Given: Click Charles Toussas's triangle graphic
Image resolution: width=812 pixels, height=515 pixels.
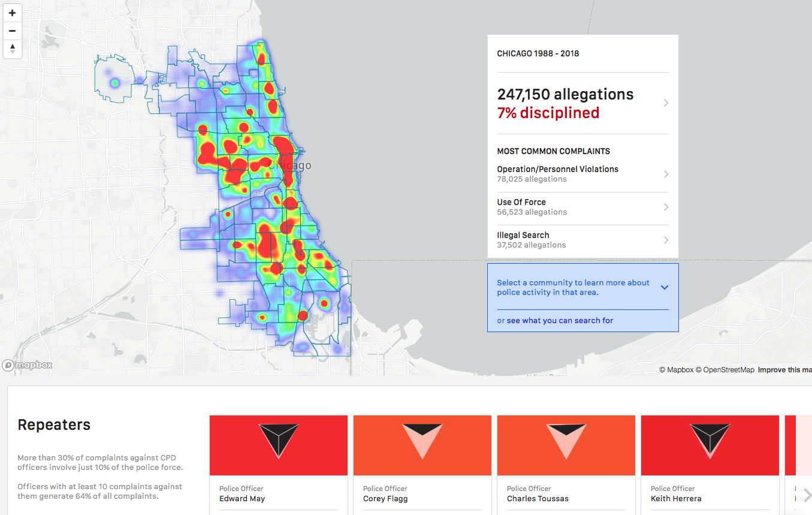Looking at the screenshot, I should pyautogui.click(x=566, y=441).
